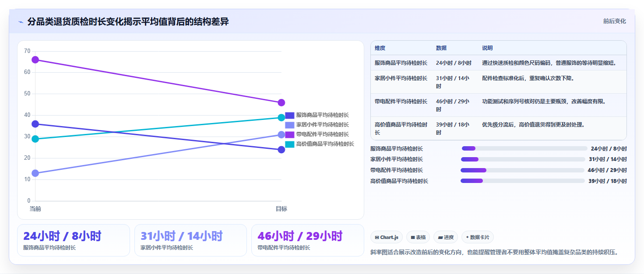Click the 表格 chip
The width and height of the screenshot is (644, 274).
coord(418,237)
